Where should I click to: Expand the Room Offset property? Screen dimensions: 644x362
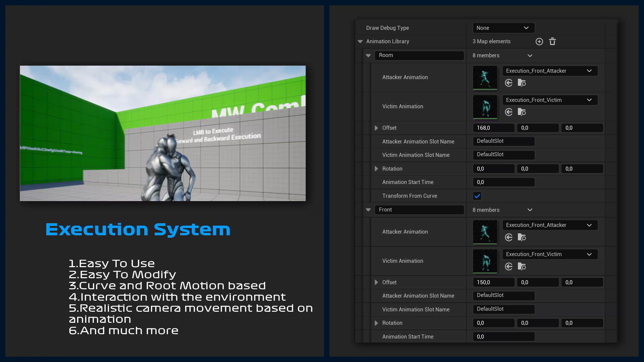(x=376, y=128)
